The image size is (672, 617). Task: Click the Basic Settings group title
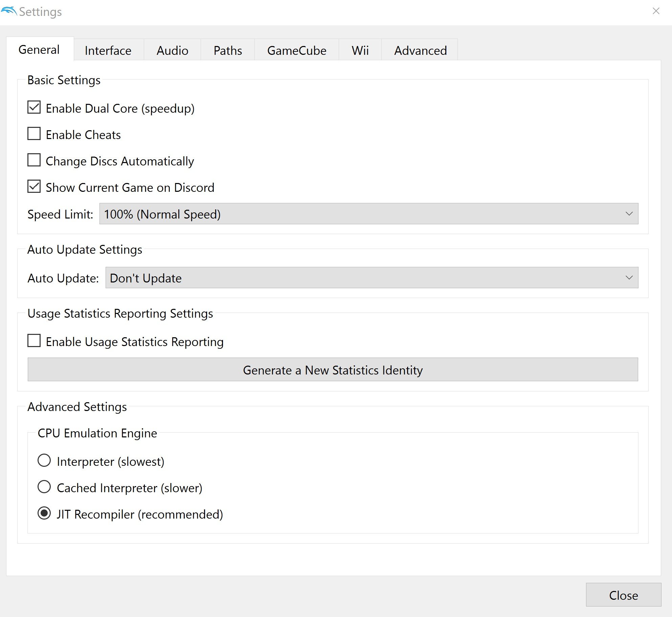click(x=64, y=80)
